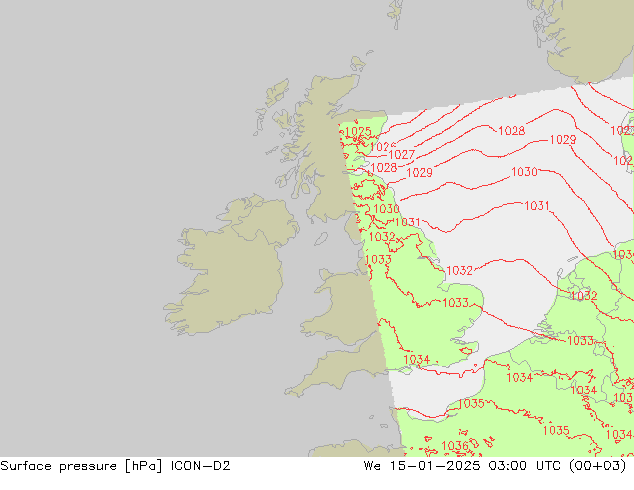
Task: Click the 1028 isobar label over the open North Sea
Action: (x=511, y=131)
